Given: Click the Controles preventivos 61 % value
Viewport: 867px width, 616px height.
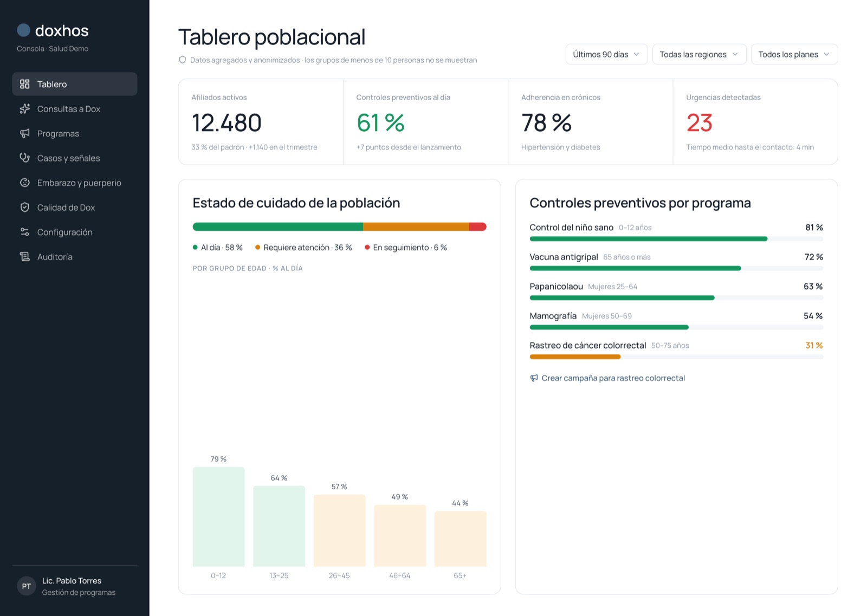Looking at the screenshot, I should [x=380, y=123].
